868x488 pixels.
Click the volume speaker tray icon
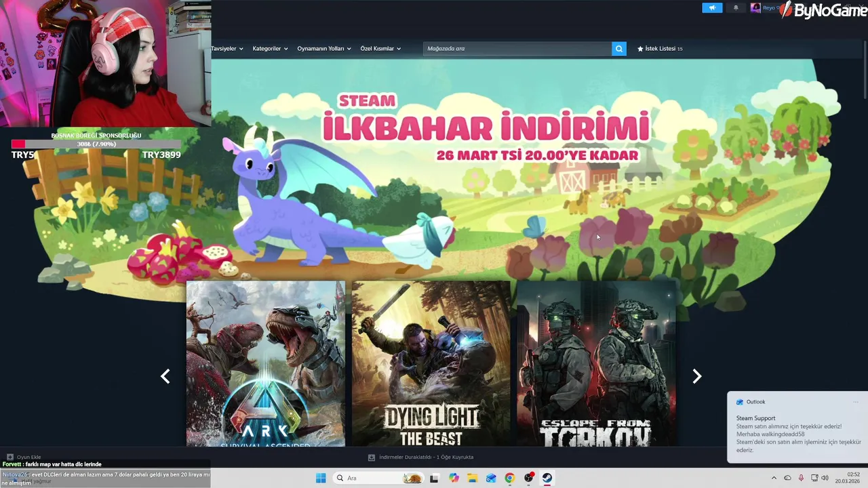tap(825, 478)
